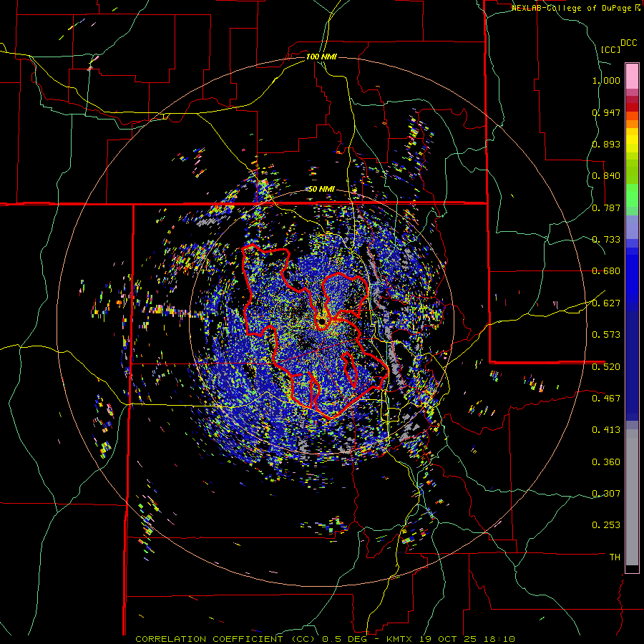This screenshot has width=644, height=644.
Task: Click the 0.360 scale value
Action: click(x=606, y=462)
